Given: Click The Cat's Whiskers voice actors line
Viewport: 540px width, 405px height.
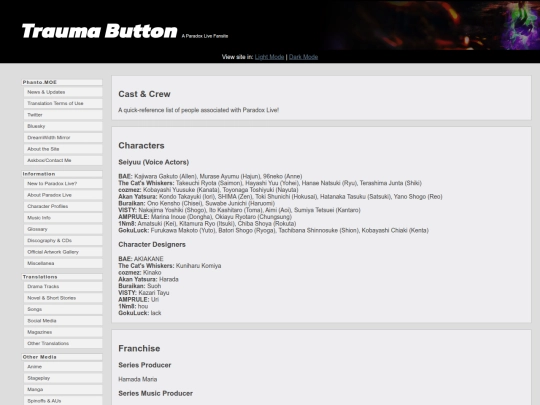Looking at the screenshot, I should [x=270, y=183].
